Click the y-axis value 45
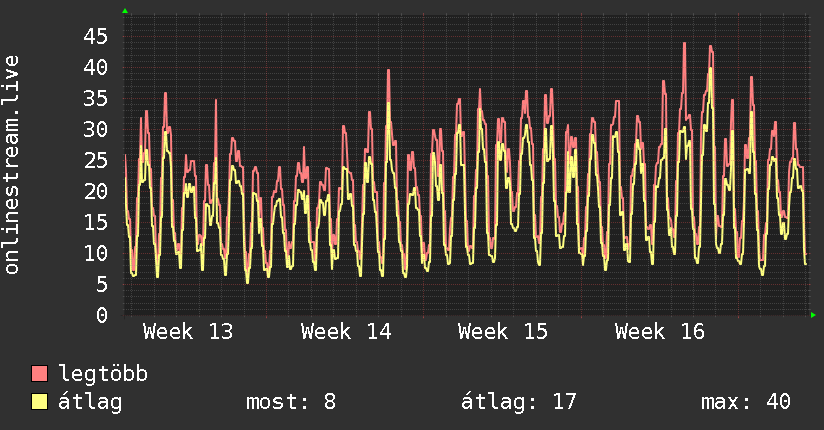Image resolution: width=824 pixels, height=430 pixels. pyautogui.click(x=95, y=37)
